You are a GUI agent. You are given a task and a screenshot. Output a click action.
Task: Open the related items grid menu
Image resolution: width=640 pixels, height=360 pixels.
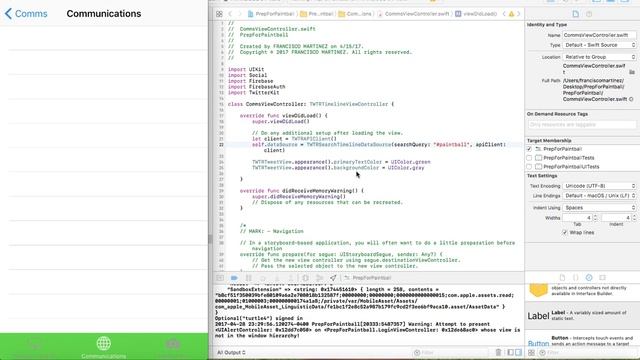pyautogui.click(x=219, y=14)
